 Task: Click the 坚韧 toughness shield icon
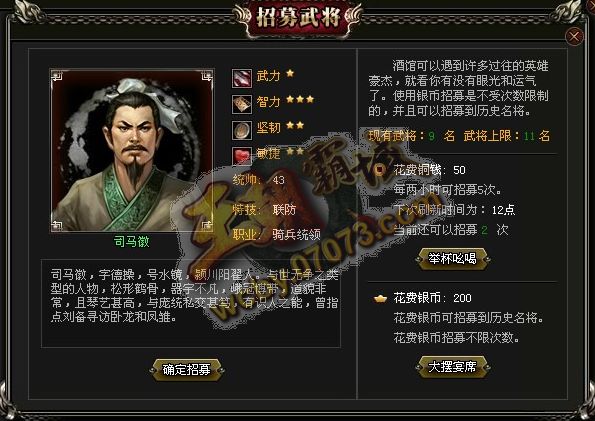coord(242,130)
